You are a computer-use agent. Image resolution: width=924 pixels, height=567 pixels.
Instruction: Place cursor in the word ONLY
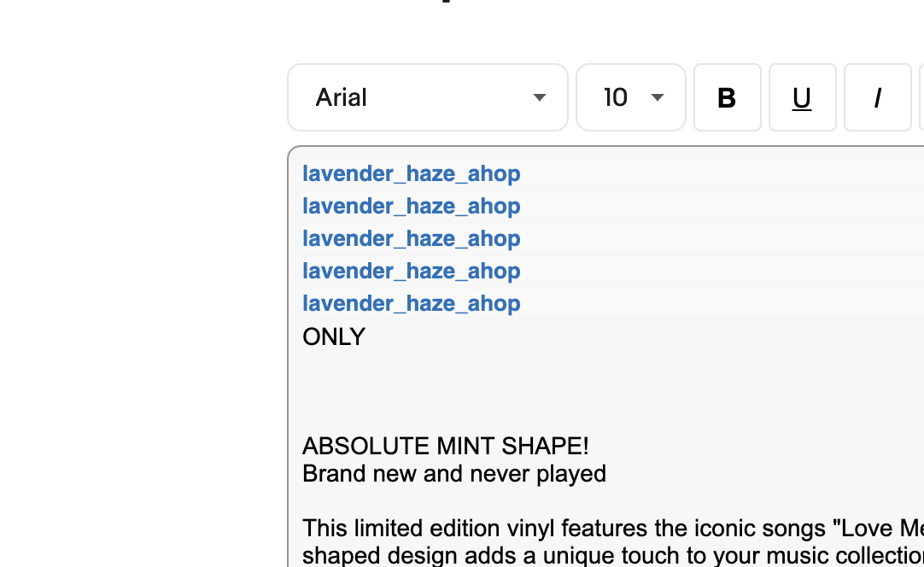[334, 337]
